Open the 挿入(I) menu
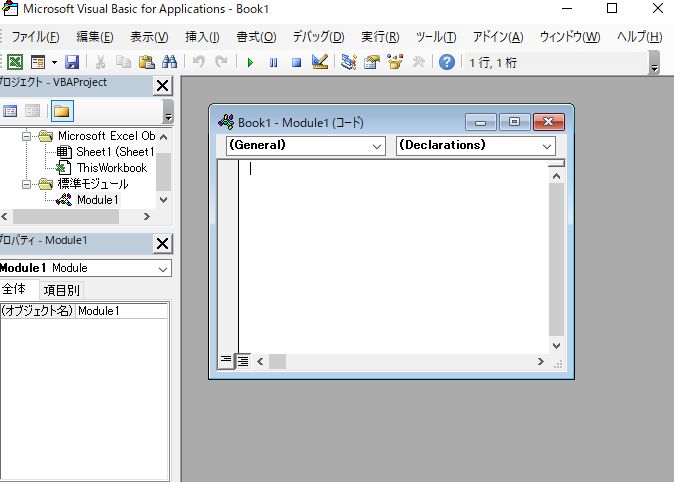 point(202,37)
